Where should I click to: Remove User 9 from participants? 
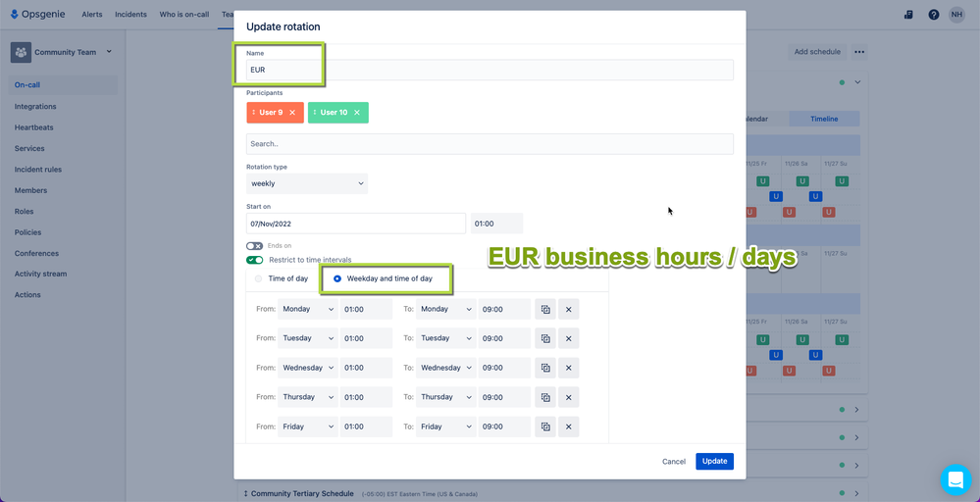292,113
